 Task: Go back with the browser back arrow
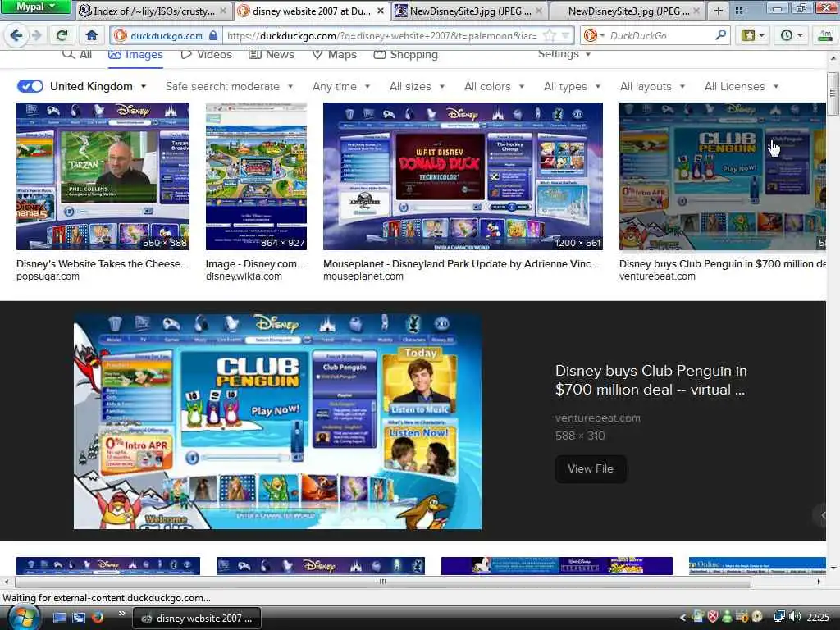(16, 36)
